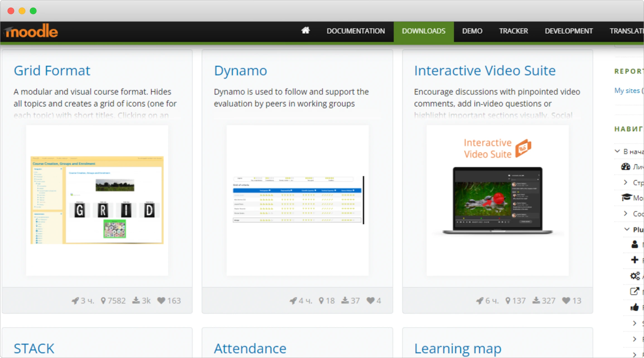
Task: Click the Dynamo screenshot thumbnail
Action: click(297, 199)
